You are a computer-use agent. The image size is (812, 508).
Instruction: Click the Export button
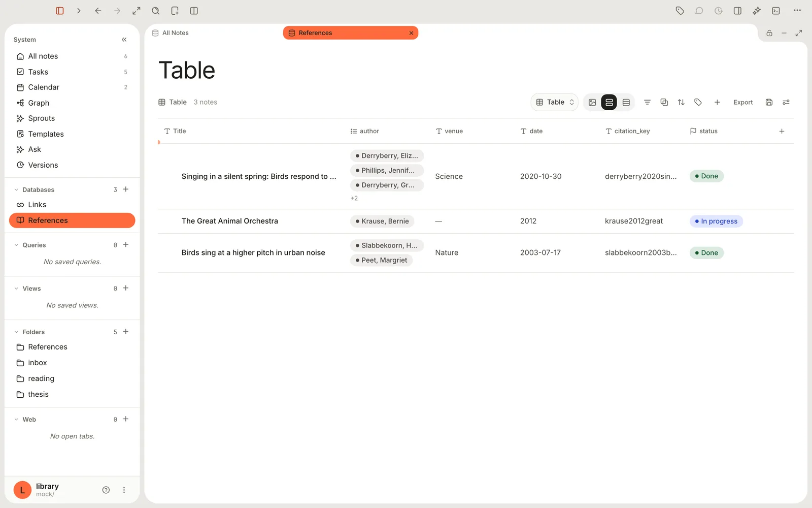(x=743, y=102)
